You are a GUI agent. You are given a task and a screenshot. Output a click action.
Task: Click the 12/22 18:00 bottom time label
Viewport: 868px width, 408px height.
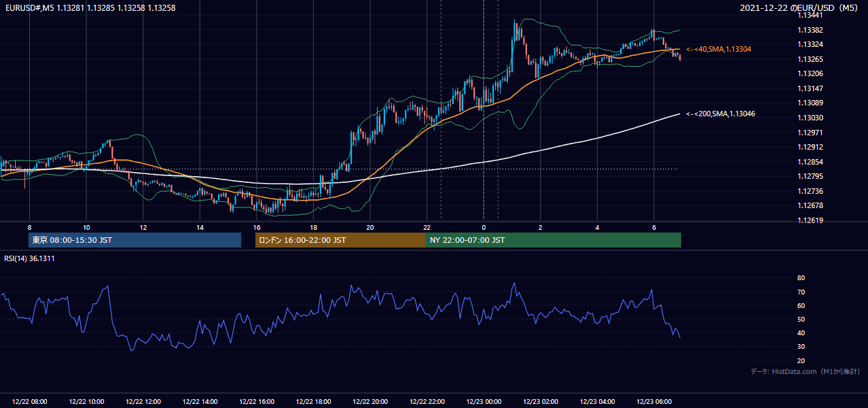[313, 402]
